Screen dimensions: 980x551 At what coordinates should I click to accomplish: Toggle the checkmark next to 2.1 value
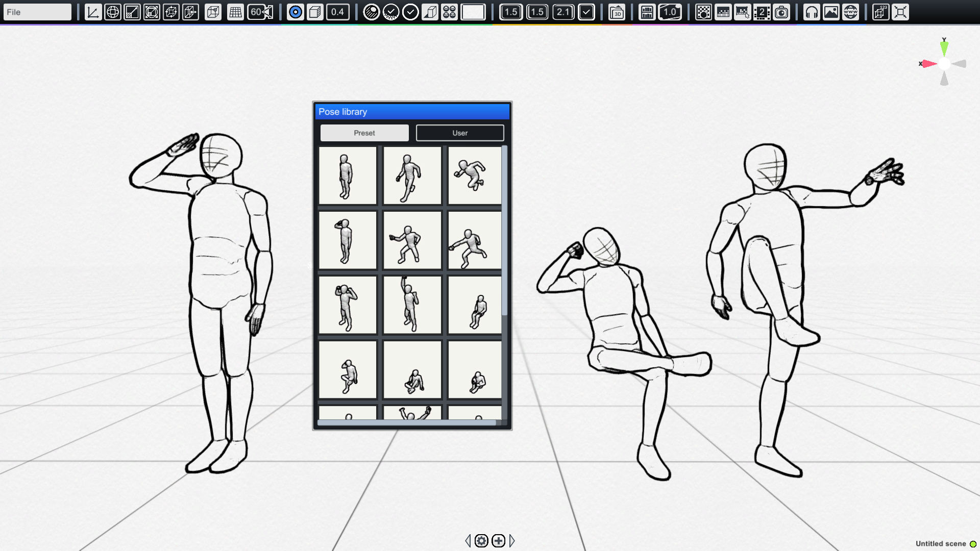[x=585, y=12]
